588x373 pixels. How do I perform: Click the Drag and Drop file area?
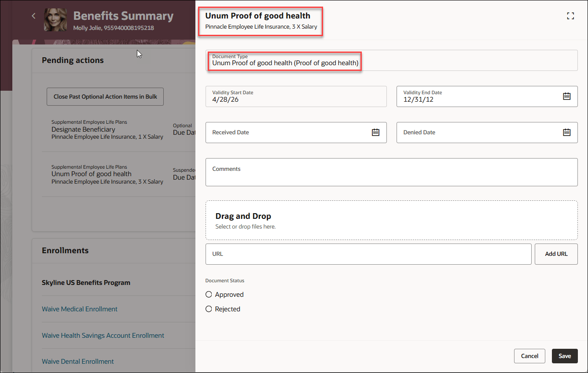[x=391, y=220]
